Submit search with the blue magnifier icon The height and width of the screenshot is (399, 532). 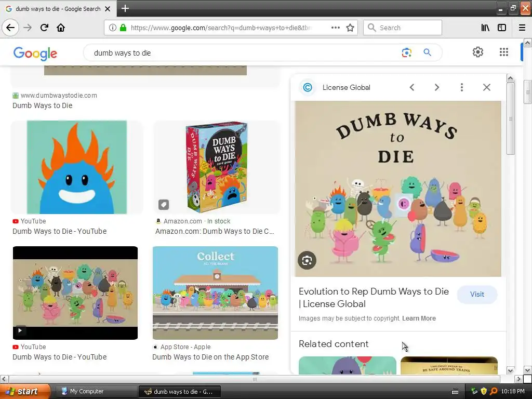[x=427, y=52]
